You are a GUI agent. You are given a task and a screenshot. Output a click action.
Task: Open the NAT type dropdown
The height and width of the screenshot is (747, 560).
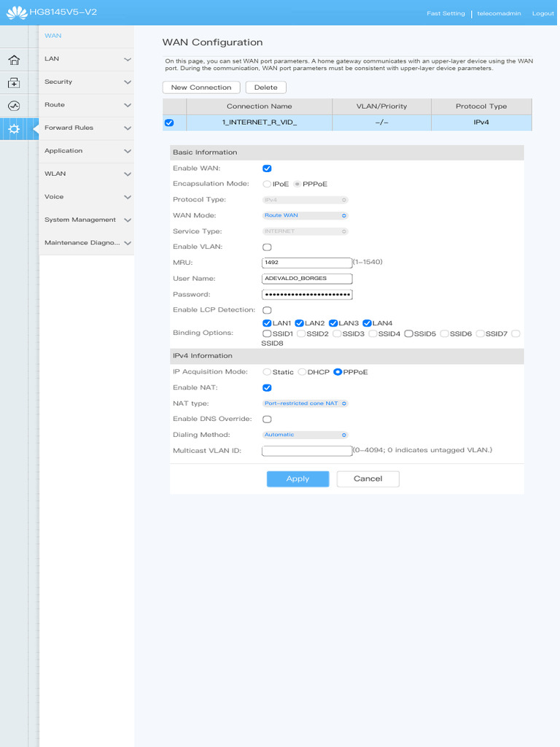(306, 403)
